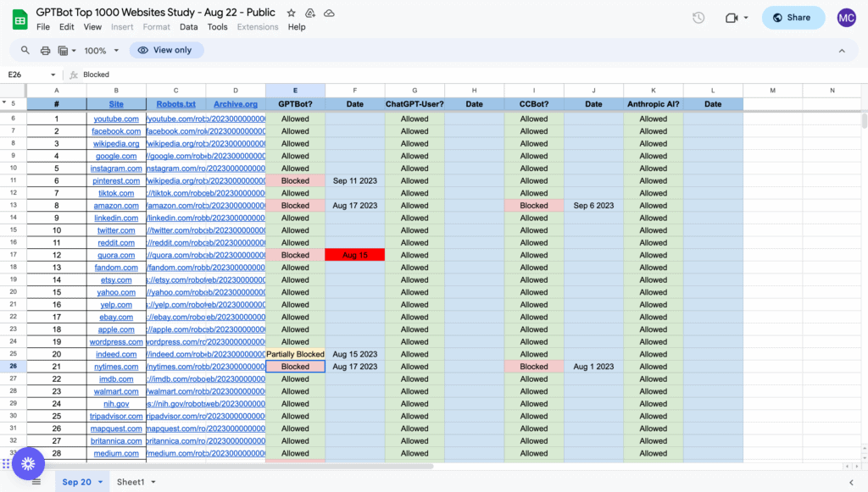This screenshot has height=492, width=868.
Task: Open the purple assistant floating button
Action: pos(28,463)
